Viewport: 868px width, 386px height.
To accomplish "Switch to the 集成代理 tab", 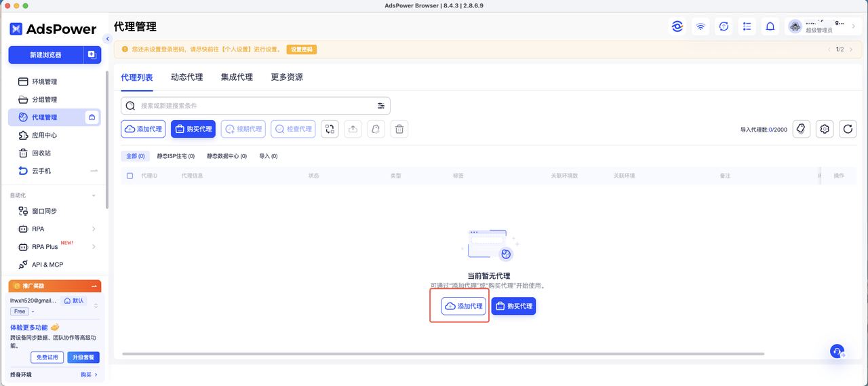I will click(237, 77).
